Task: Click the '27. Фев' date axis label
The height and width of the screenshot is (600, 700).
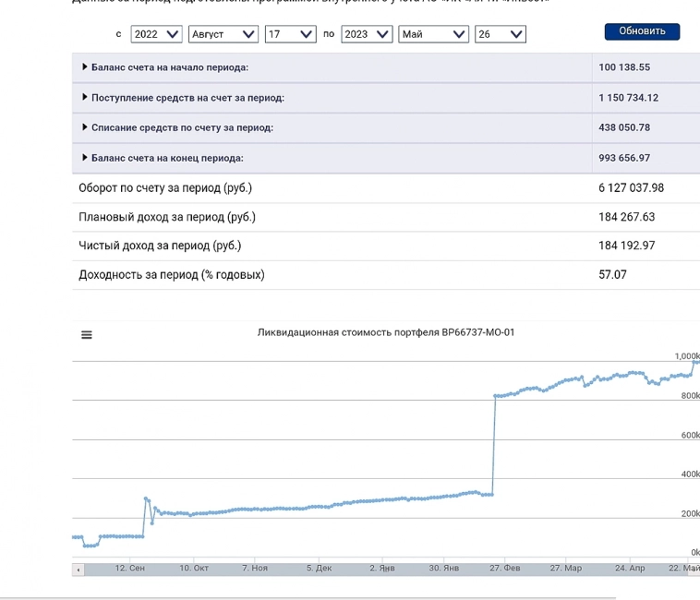Action: point(504,569)
